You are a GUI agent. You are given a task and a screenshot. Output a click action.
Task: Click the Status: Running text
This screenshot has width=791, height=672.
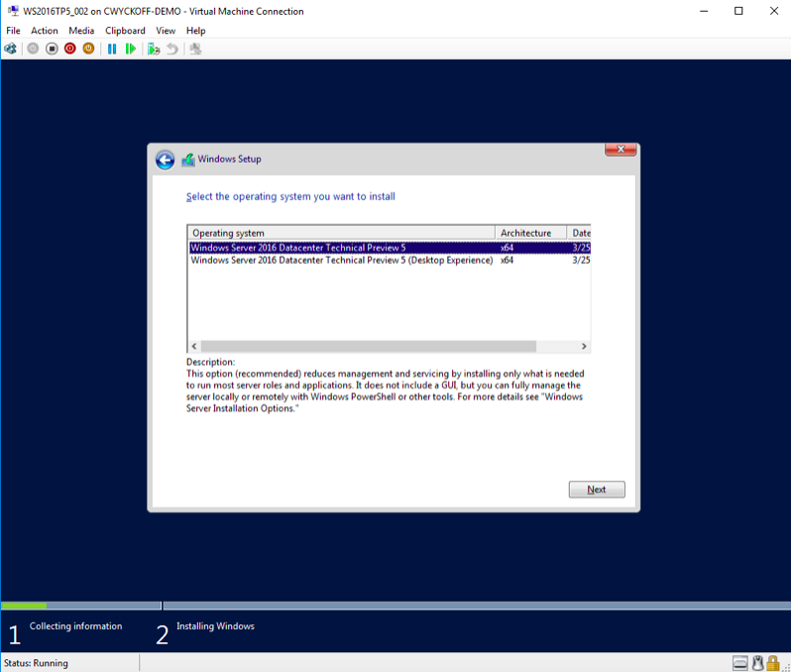coord(36,663)
